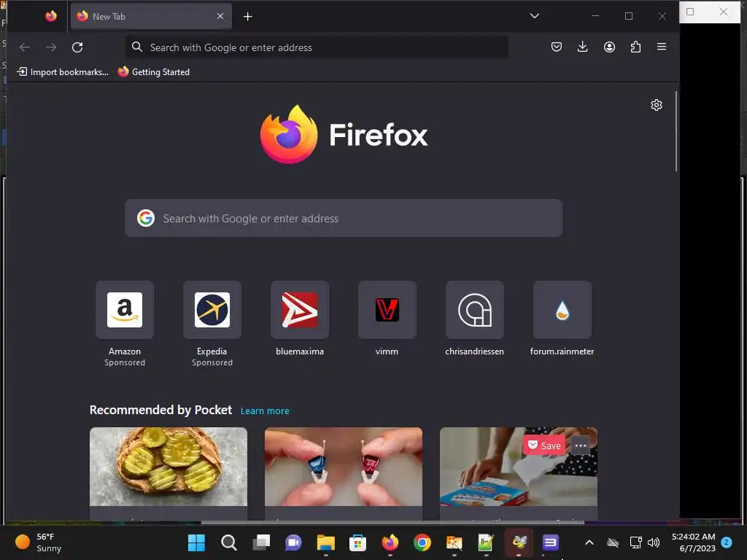Open Google Chrome from taskbar
Screen dimensions: 747x560
point(422,542)
